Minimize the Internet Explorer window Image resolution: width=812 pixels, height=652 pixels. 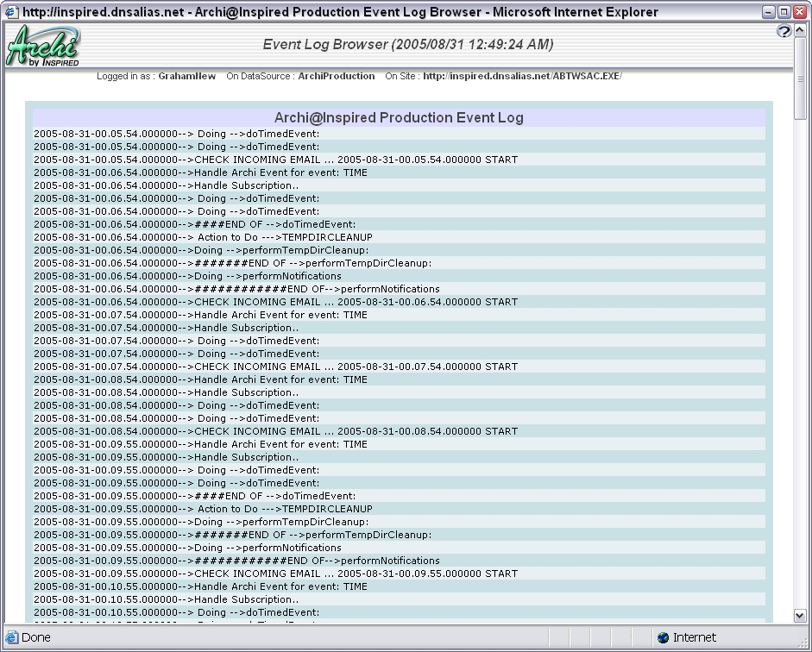[x=768, y=12]
